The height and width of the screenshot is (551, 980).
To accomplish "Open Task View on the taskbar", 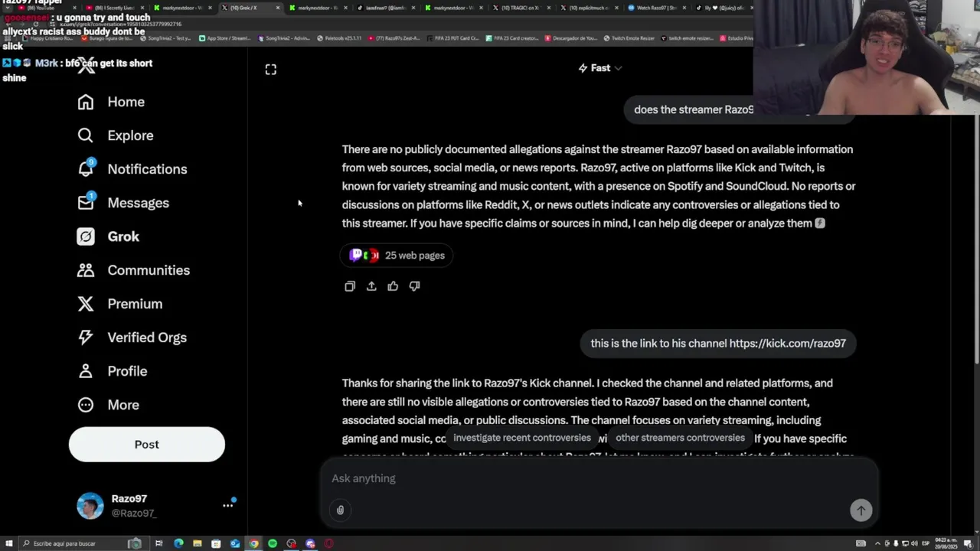I will pos(158,543).
